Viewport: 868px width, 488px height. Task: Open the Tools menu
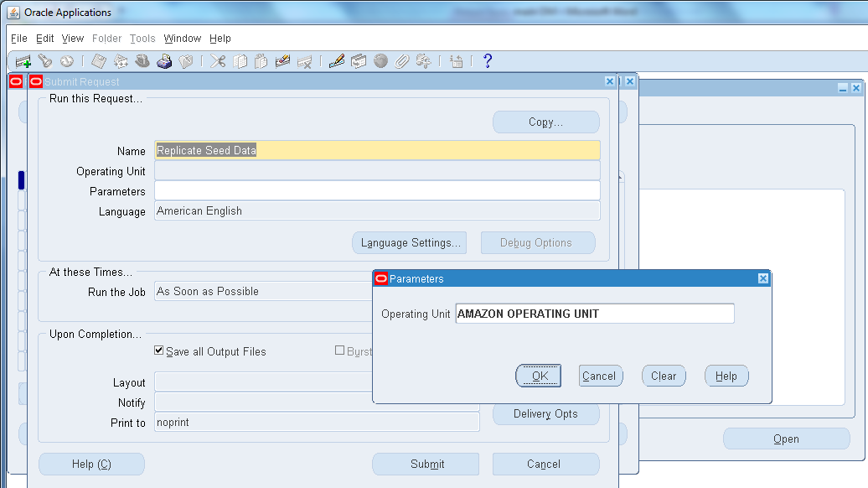click(x=142, y=39)
